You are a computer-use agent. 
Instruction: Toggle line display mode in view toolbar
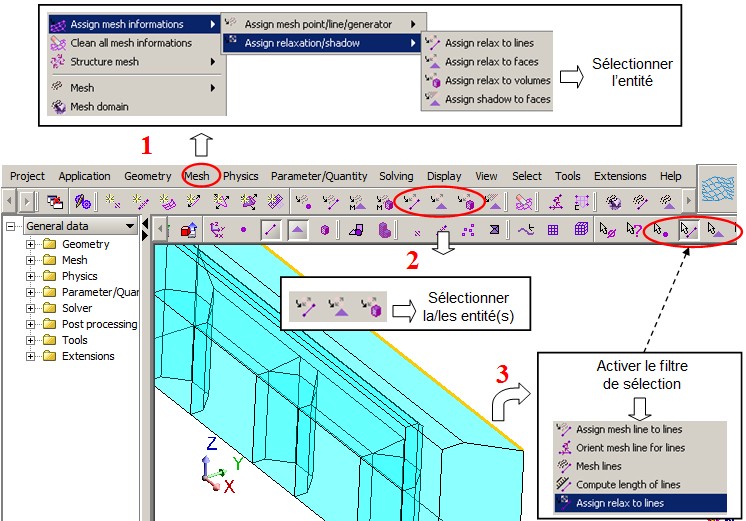270,230
